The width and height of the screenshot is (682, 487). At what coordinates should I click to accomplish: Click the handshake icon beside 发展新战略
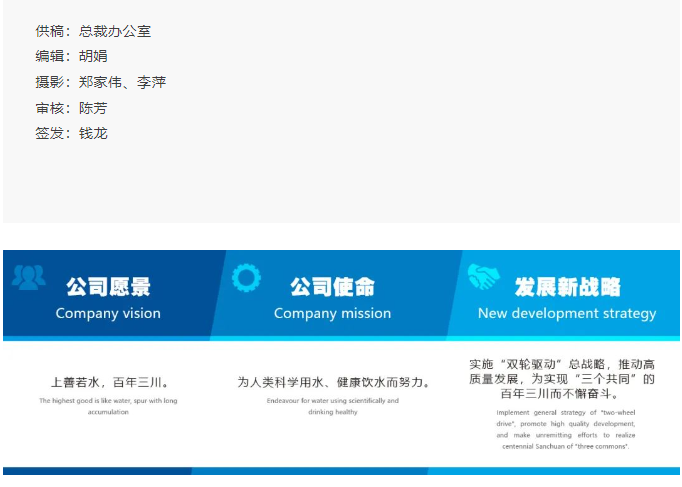click(484, 277)
